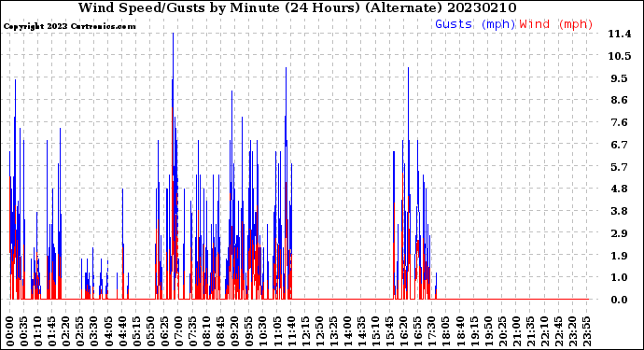Click the 10.5 y-axis value
Screen dimensions: 644x350
pyautogui.click(x=620, y=56)
